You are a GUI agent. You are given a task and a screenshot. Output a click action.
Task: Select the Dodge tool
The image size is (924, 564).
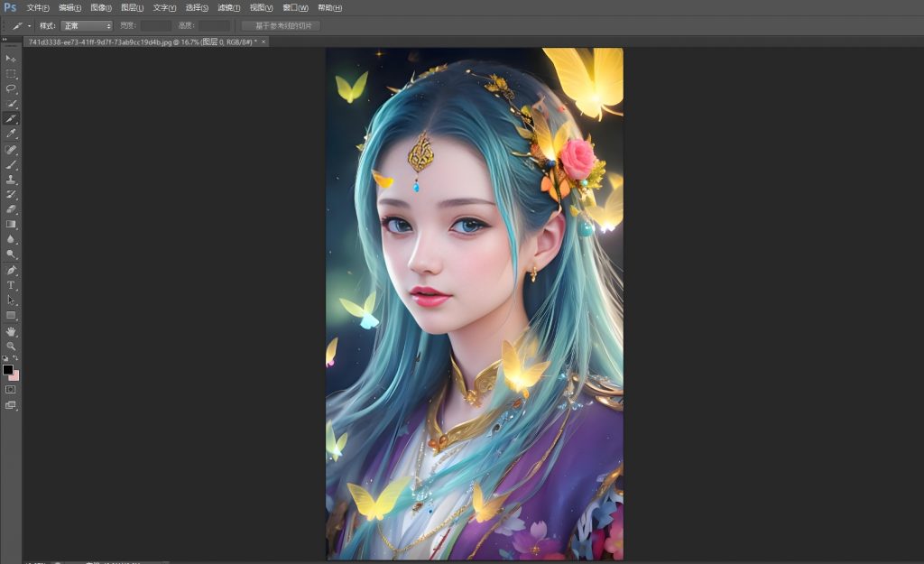11,254
